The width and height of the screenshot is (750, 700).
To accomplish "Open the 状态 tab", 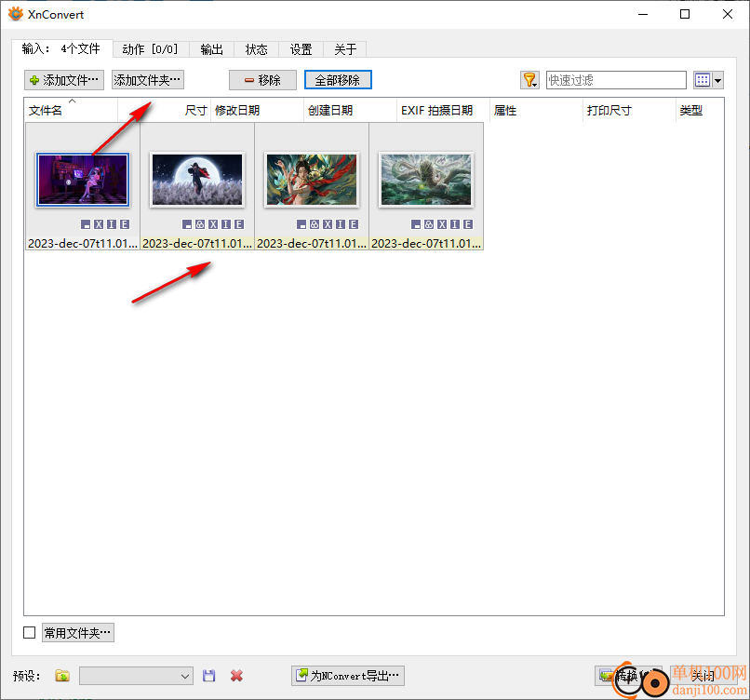I will 257,49.
